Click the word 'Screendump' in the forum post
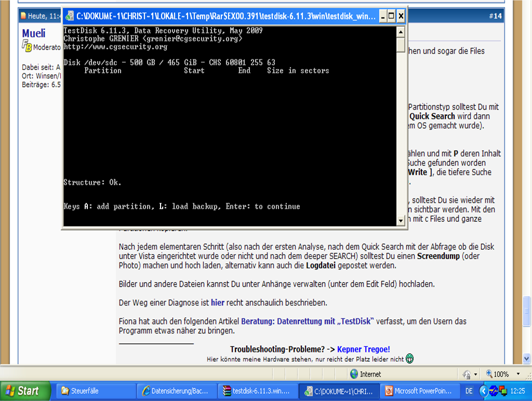 [438, 256]
